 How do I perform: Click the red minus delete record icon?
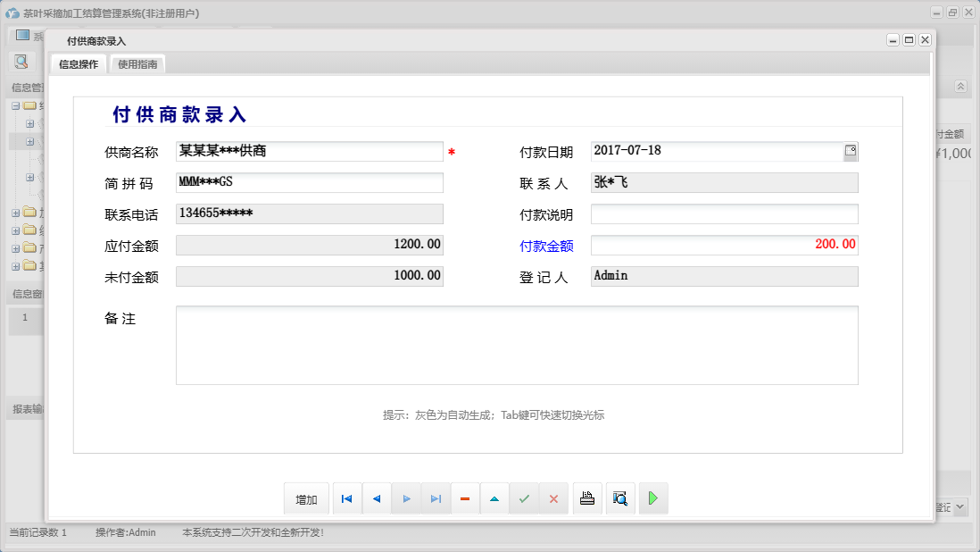click(465, 498)
